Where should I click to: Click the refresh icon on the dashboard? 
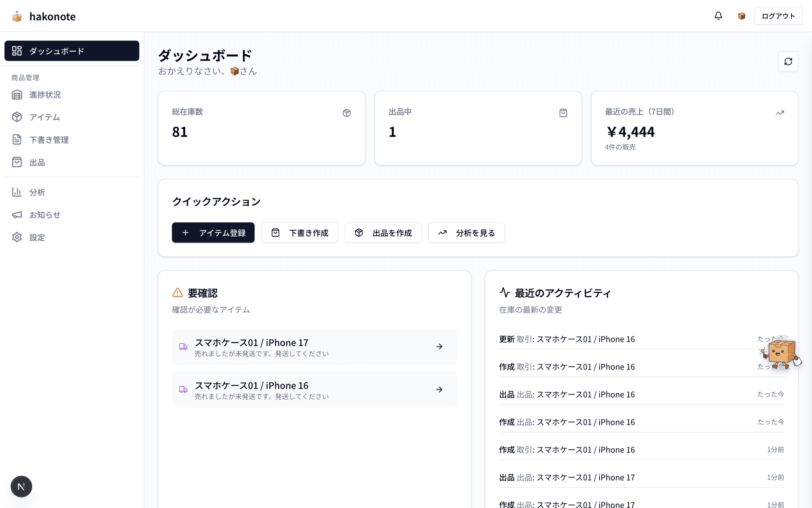[788, 61]
